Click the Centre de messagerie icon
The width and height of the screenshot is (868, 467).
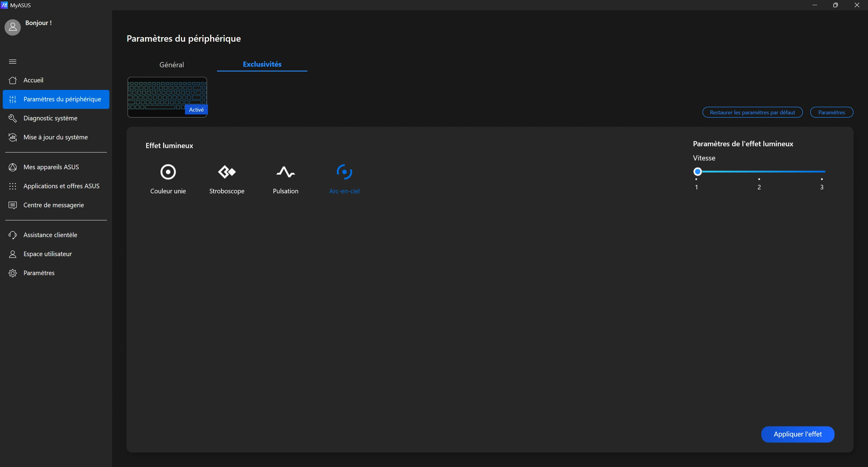click(12, 205)
